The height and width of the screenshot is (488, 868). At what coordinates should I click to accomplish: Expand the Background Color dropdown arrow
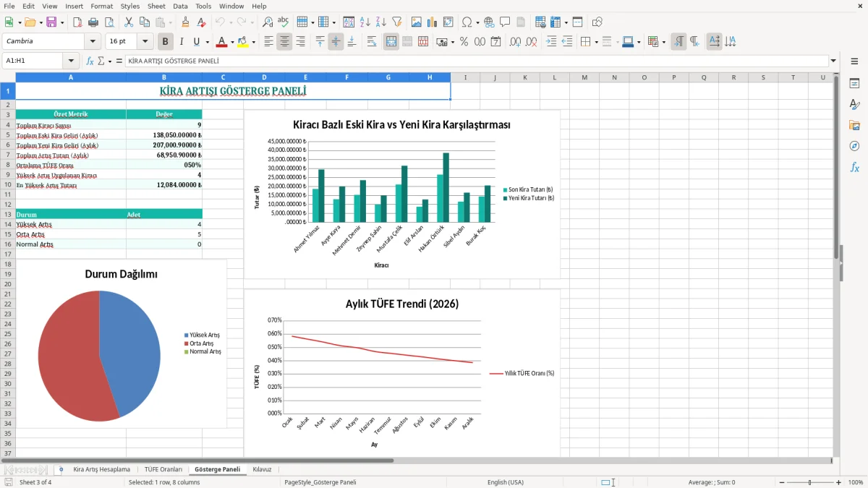point(254,42)
